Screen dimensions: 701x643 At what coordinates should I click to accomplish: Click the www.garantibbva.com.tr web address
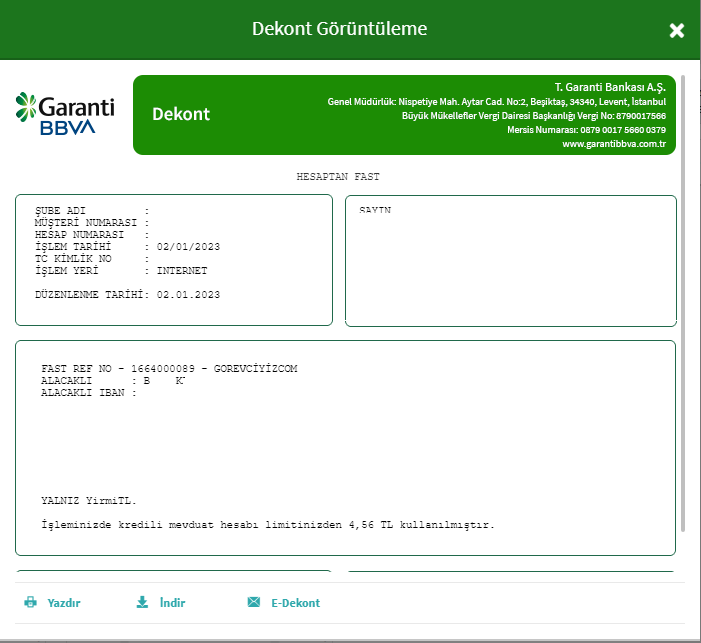pos(614,144)
